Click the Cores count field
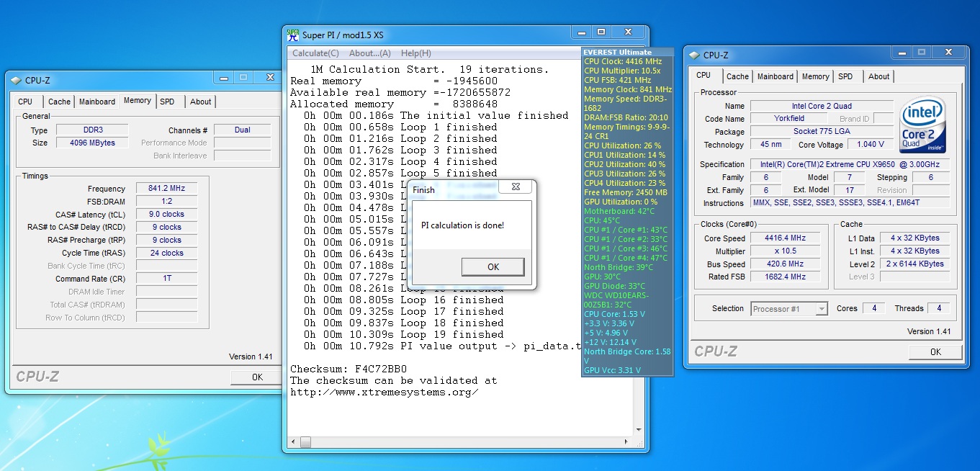Viewport: 980px width, 471px height. pyautogui.click(x=874, y=309)
